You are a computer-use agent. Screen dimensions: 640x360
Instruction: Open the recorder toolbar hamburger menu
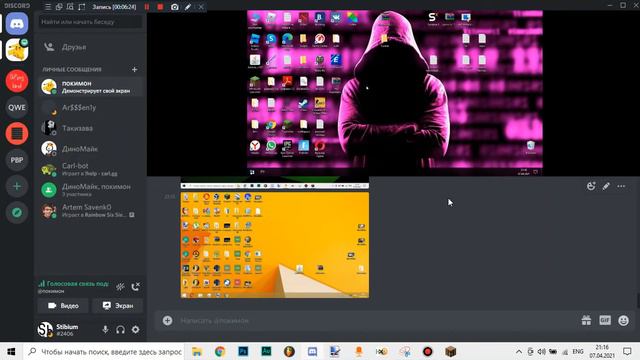click(48, 7)
